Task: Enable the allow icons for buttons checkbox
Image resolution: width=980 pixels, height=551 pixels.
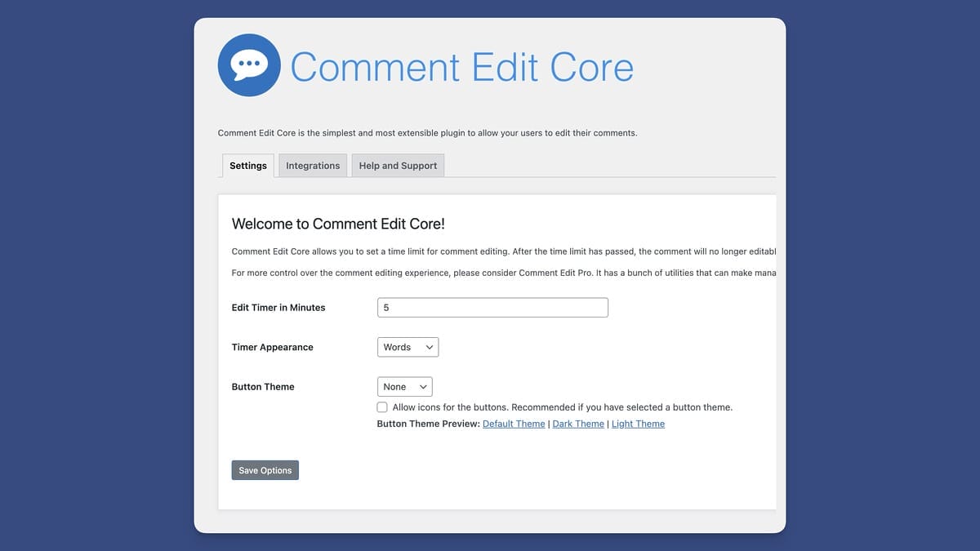Action: pyautogui.click(x=382, y=407)
